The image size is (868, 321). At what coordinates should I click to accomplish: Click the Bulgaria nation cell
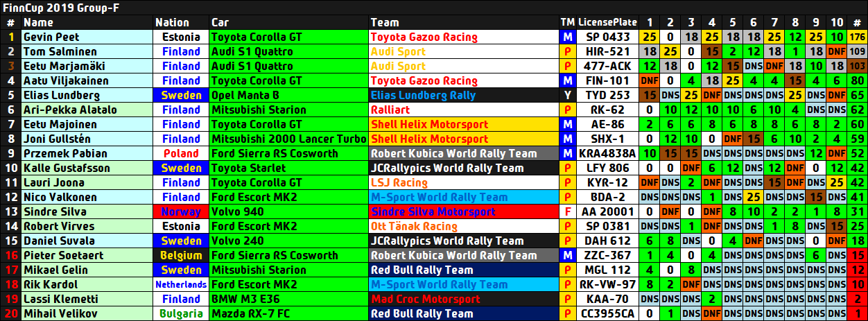point(181,313)
